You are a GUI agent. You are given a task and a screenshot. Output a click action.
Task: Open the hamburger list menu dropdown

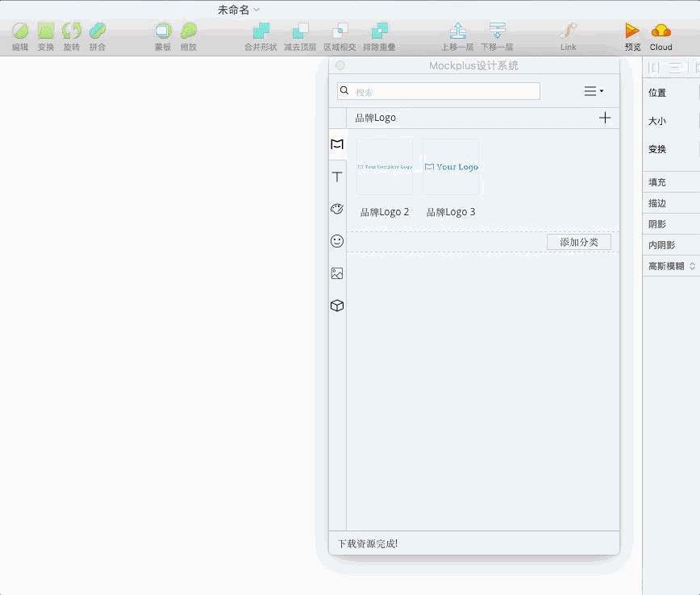click(x=594, y=91)
